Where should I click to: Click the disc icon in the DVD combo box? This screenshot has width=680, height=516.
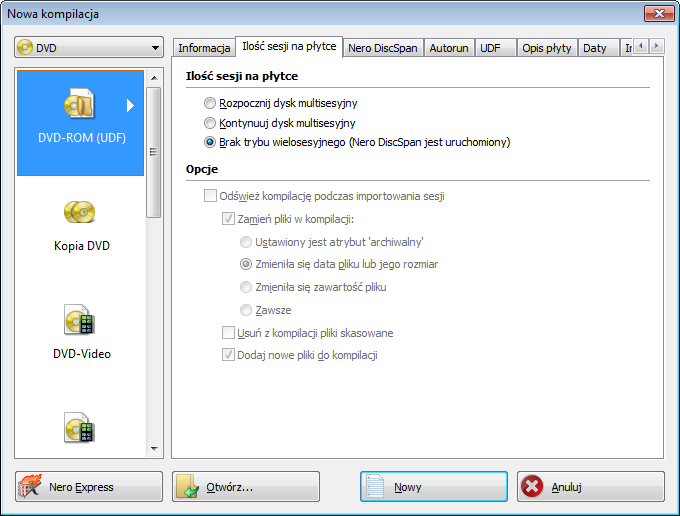[x=25, y=47]
